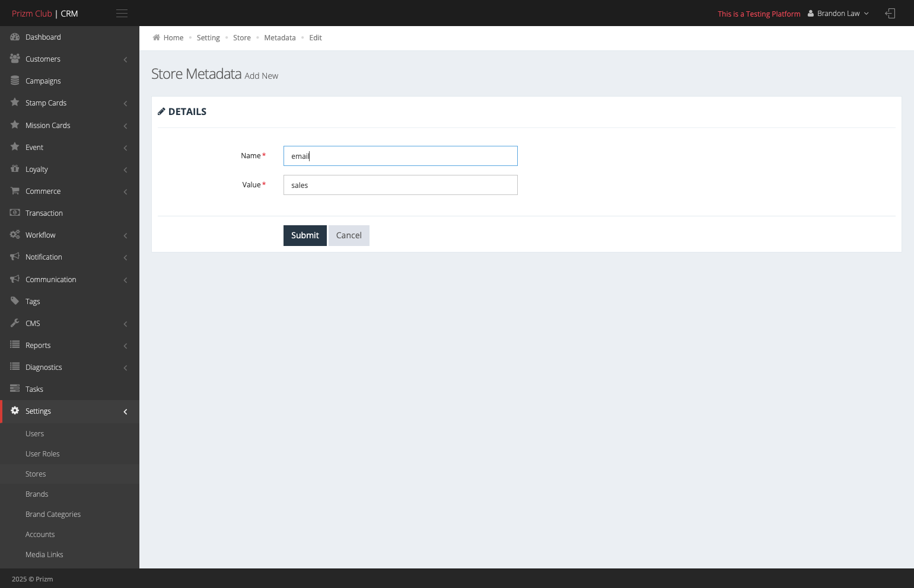The image size is (914, 588).
Task: Click the Tags label icon
Action: (x=15, y=301)
